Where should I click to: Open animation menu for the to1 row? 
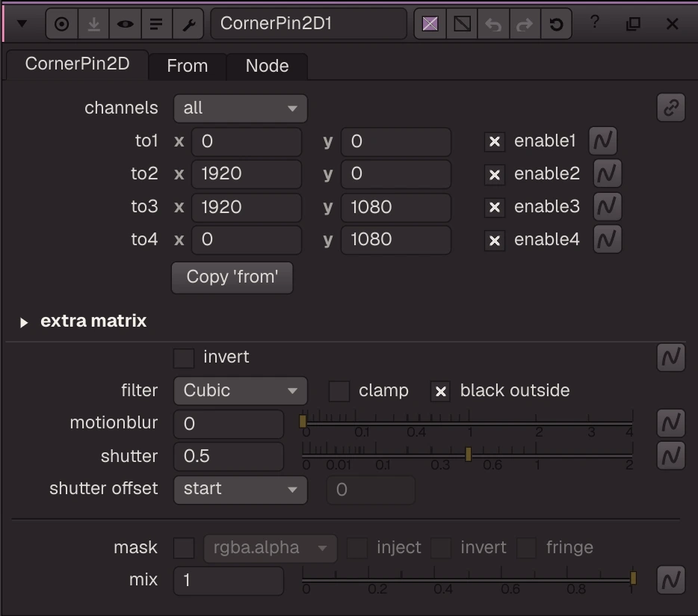click(603, 141)
